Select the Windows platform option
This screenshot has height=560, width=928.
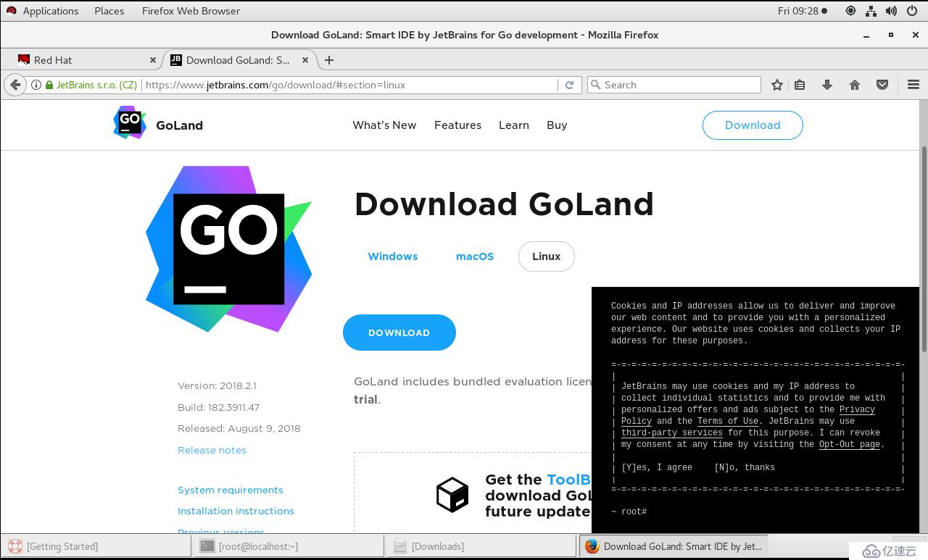(393, 256)
